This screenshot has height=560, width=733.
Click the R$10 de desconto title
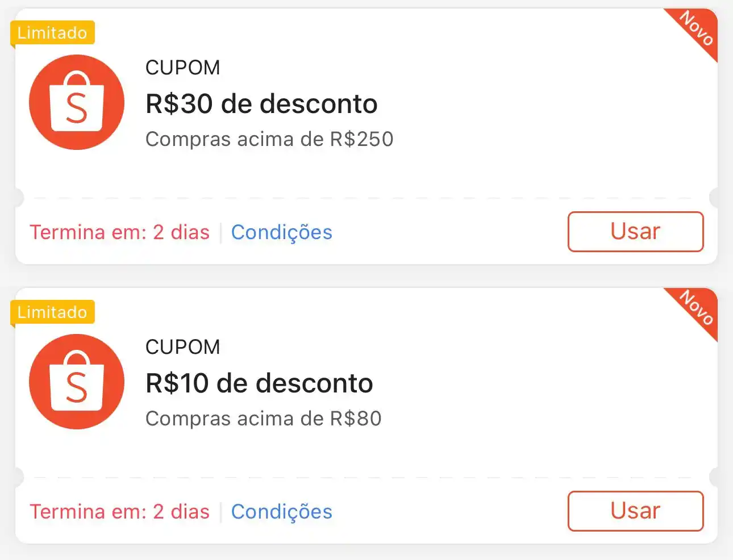coord(259,383)
